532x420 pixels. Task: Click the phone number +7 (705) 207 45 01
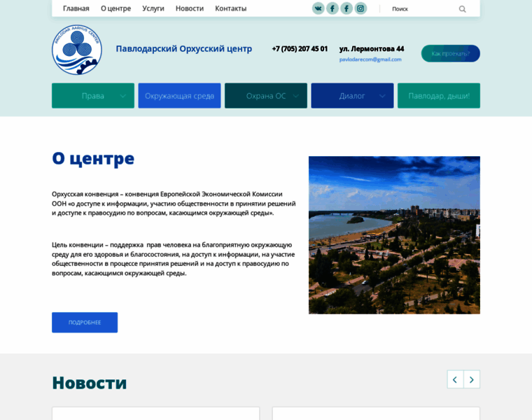pos(300,49)
